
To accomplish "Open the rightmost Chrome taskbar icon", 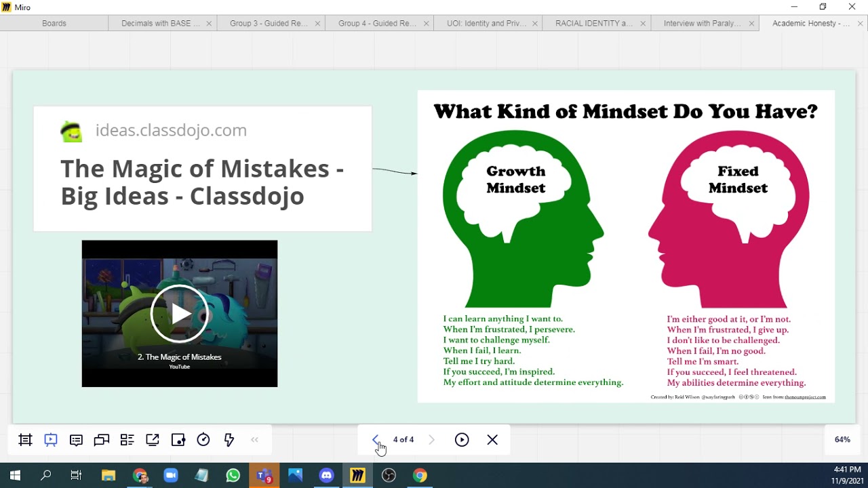I will [x=420, y=475].
